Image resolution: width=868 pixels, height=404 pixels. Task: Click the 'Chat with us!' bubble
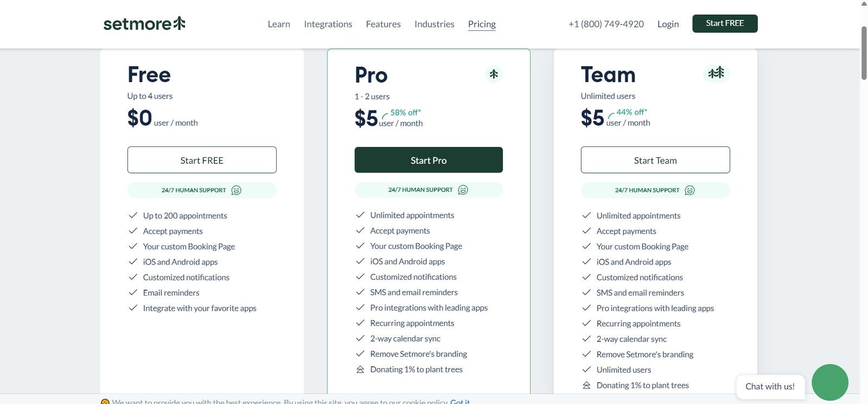tap(770, 386)
